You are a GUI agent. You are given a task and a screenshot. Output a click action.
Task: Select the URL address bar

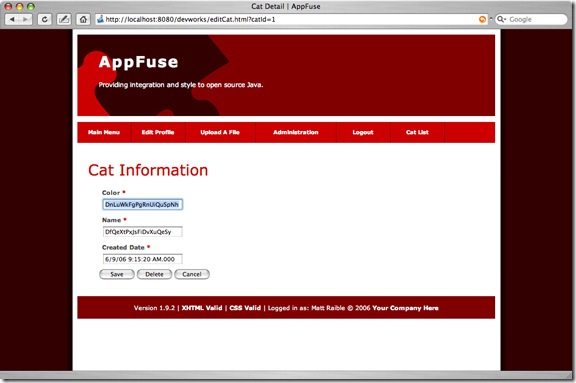(290, 19)
